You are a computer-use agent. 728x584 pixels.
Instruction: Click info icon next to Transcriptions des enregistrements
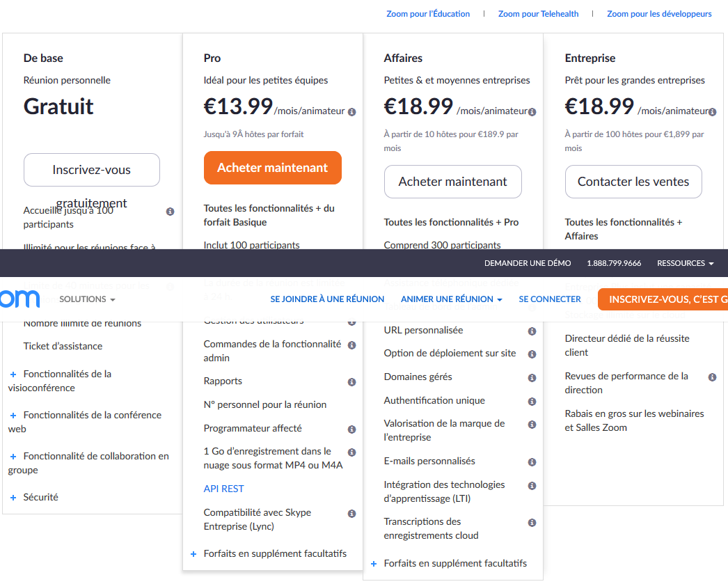tap(532, 523)
